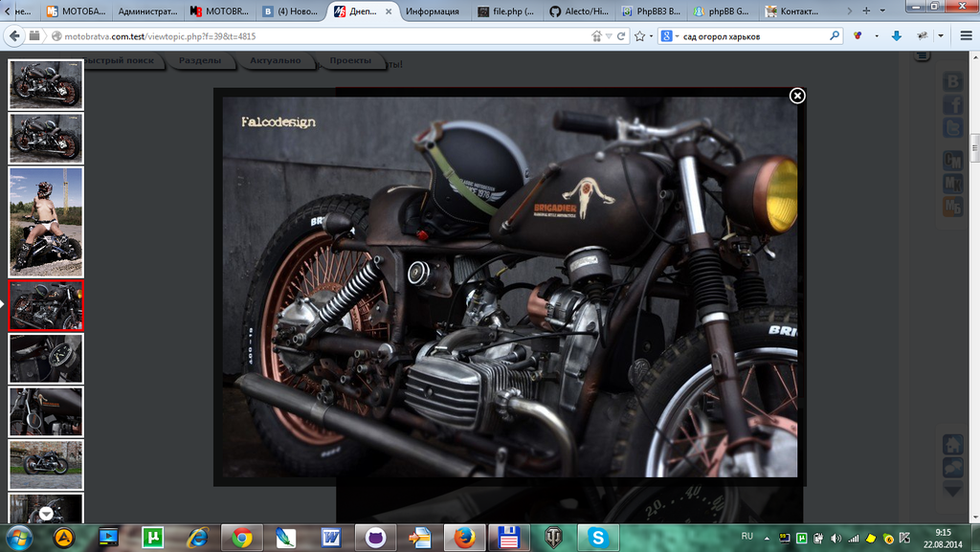
Task: Click the Facebook share icon in sidebar
Action: coord(953,105)
